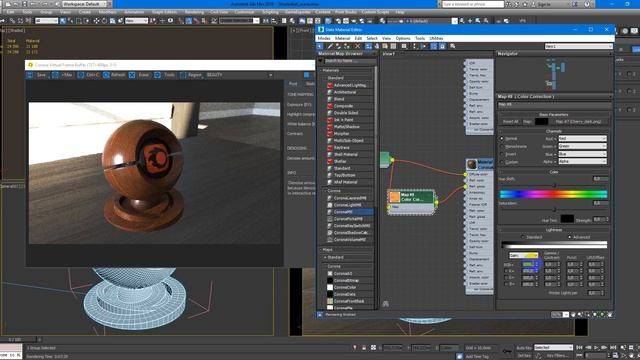This screenshot has height=360, width=640.
Task: Open the Material menu in Material Editor
Action: pos(342,38)
